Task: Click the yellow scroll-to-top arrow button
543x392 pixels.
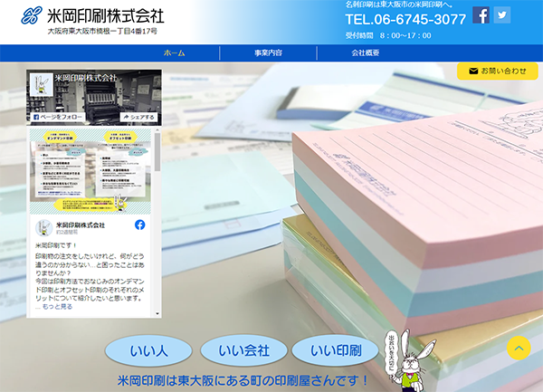Action: [519, 348]
